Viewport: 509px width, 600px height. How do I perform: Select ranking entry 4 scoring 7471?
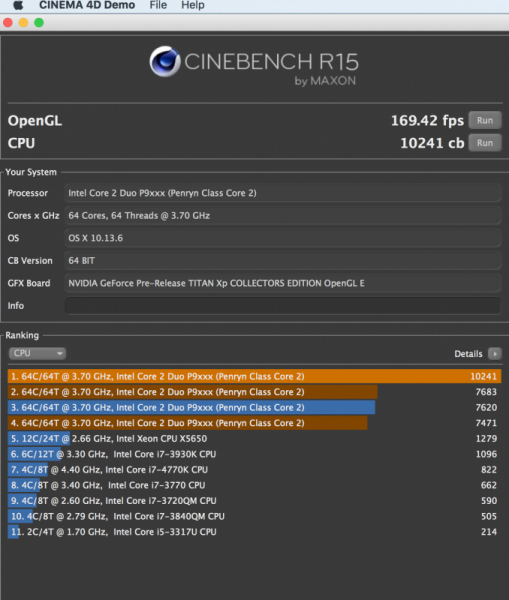coord(254,423)
